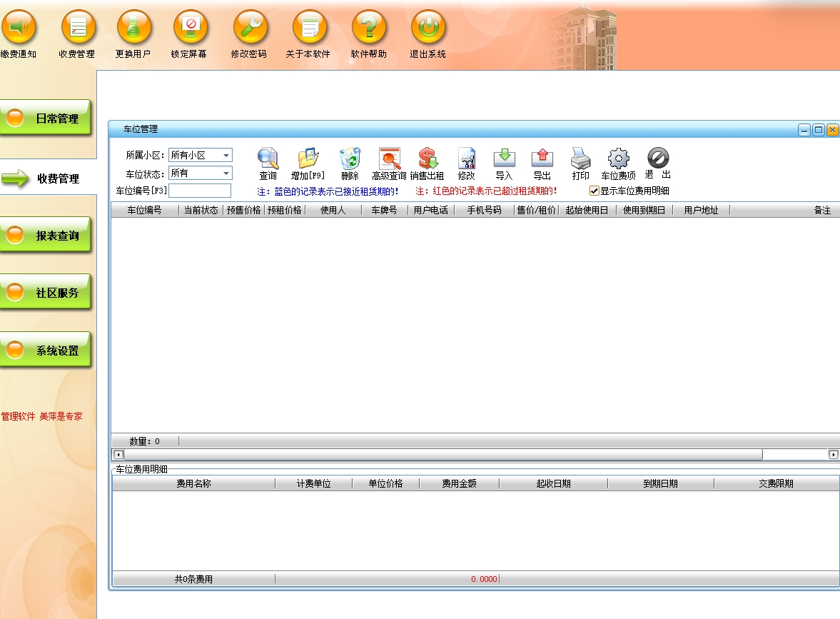
Task: Open the 日常管理 sidebar menu
Action: [x=46, y=119]
